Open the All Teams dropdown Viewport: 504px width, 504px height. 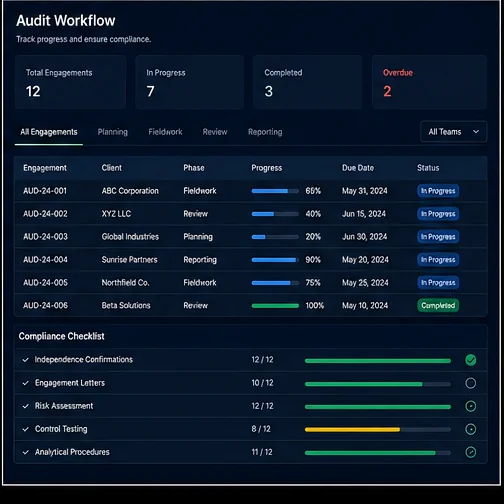click(x=453, y=132)
